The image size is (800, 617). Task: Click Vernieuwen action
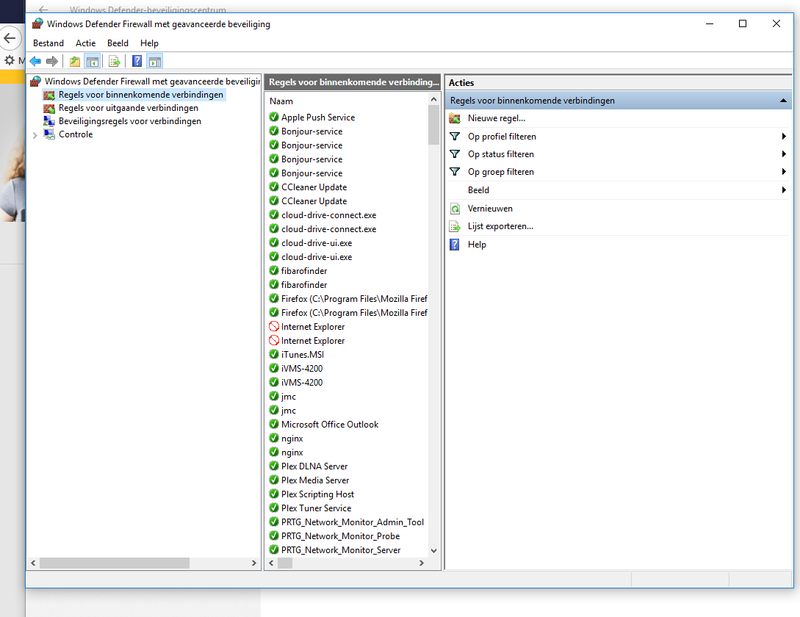pos(490,209)
